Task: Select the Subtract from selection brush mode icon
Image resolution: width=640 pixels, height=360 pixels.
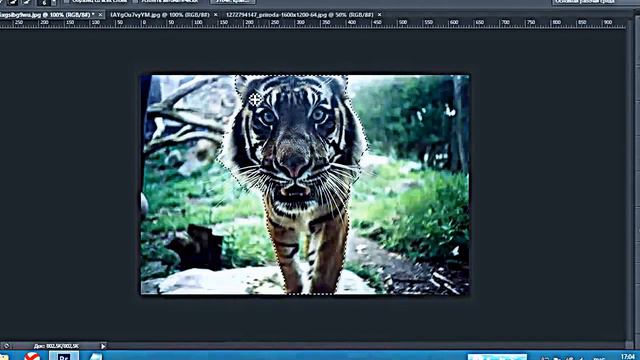Action: (27, 2)
